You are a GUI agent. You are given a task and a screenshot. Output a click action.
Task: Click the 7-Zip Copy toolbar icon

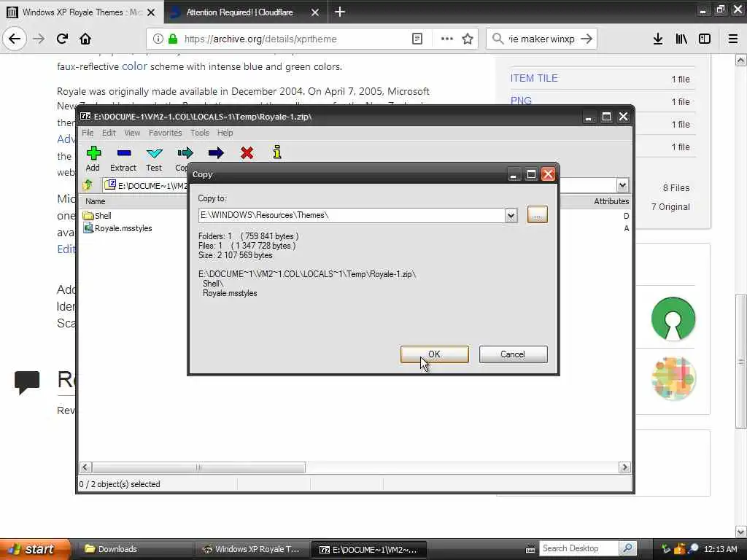[x=185, y=153]
